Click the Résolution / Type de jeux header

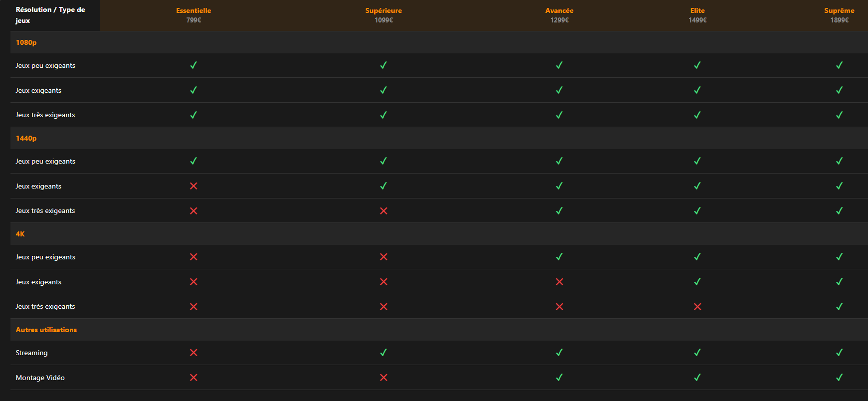[x=50, y=15]
